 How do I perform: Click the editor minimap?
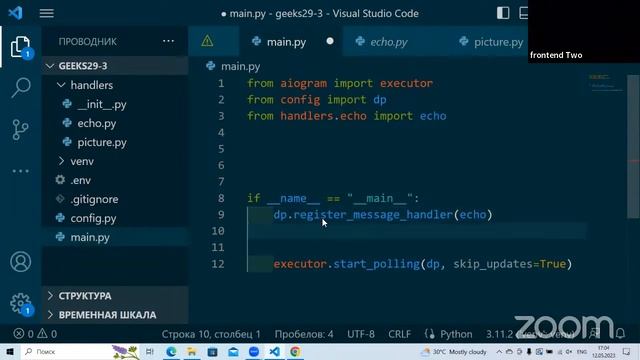[606, 82]
